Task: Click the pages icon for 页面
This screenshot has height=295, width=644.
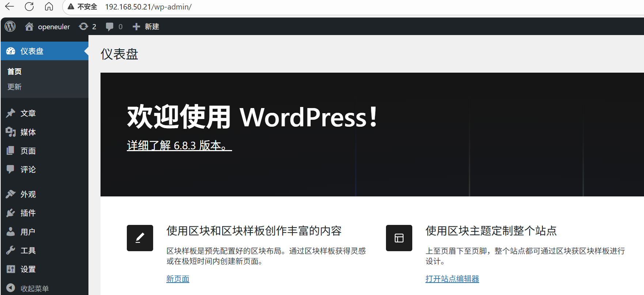Action: 11,150
